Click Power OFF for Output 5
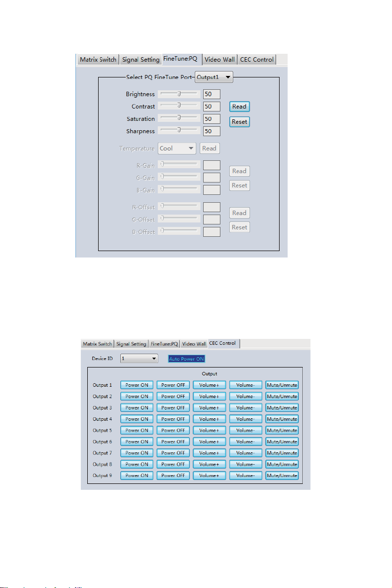 click(173, 430)
